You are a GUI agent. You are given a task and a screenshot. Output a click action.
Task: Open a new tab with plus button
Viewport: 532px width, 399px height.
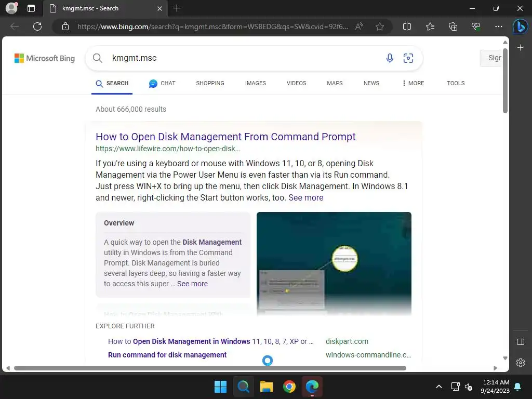tap(177, 8)
